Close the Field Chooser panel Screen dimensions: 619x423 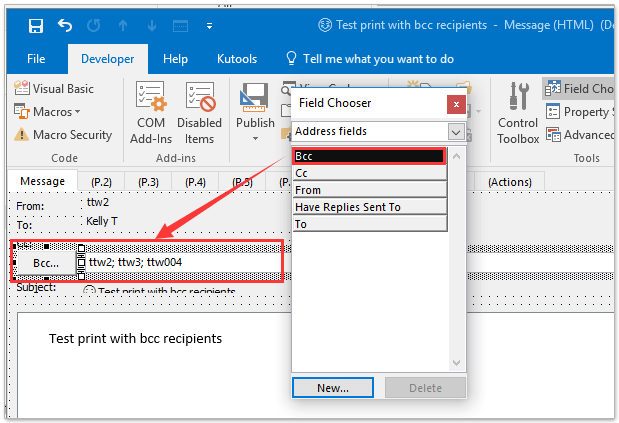(456, 105)
